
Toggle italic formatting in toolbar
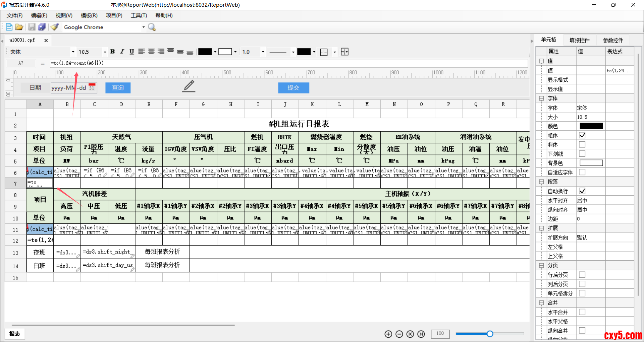pos(122,52)
